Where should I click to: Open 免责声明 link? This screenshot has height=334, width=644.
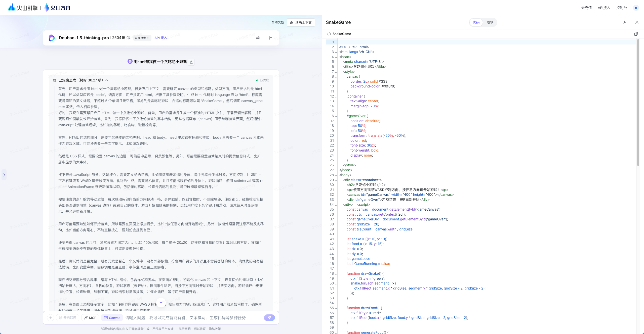point(185,329)
